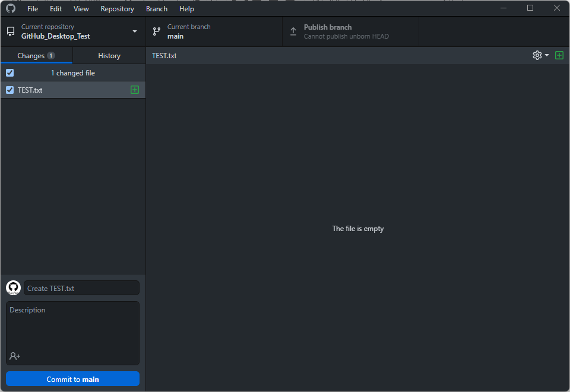
Task: Open the Current branch main dropdown
Action: coord(214,31)
